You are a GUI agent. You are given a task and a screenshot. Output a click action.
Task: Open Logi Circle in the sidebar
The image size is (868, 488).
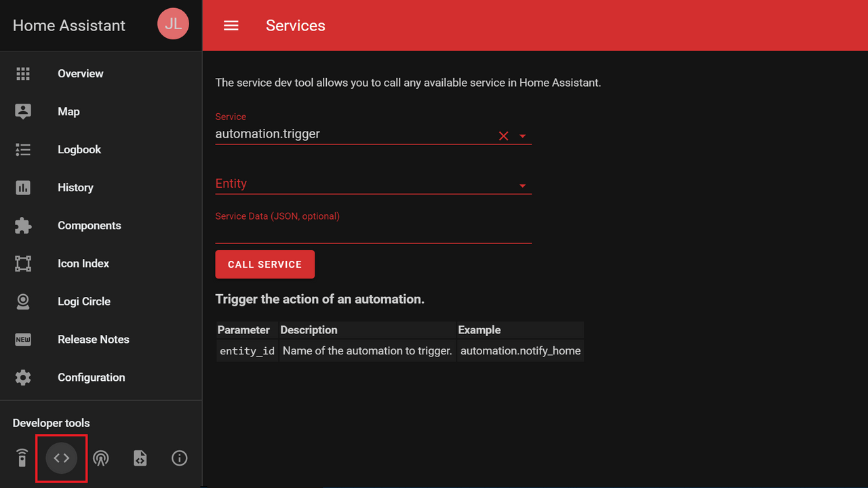pos(101,302)
